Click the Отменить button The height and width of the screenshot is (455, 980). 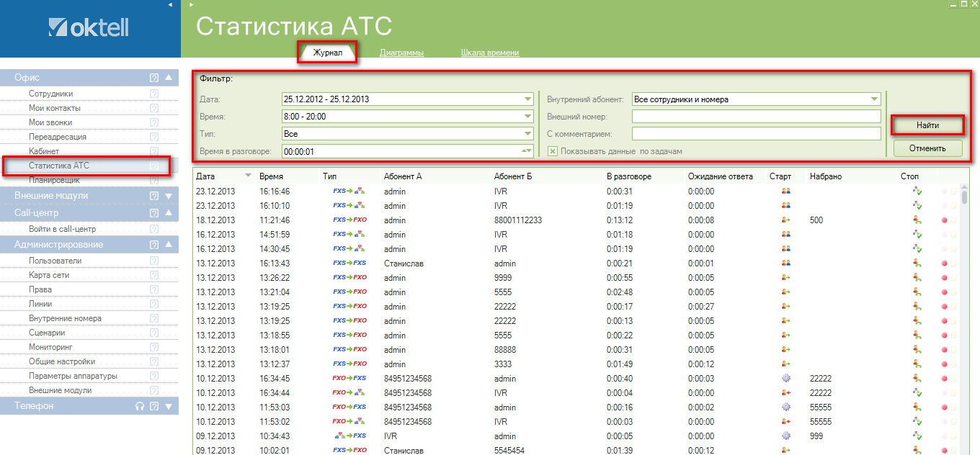tap(928, 148)
